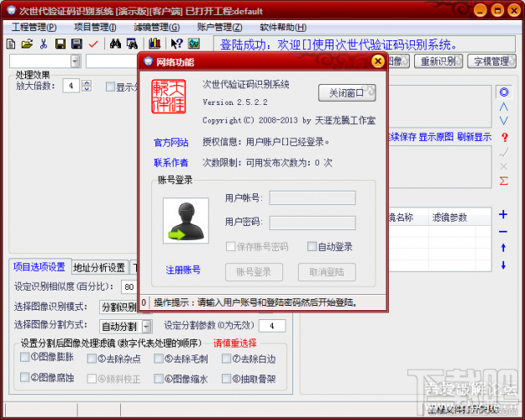Enable the 自动登录 checkbox
The width and height of the screenshot is (525, 420).
[312, 246]
